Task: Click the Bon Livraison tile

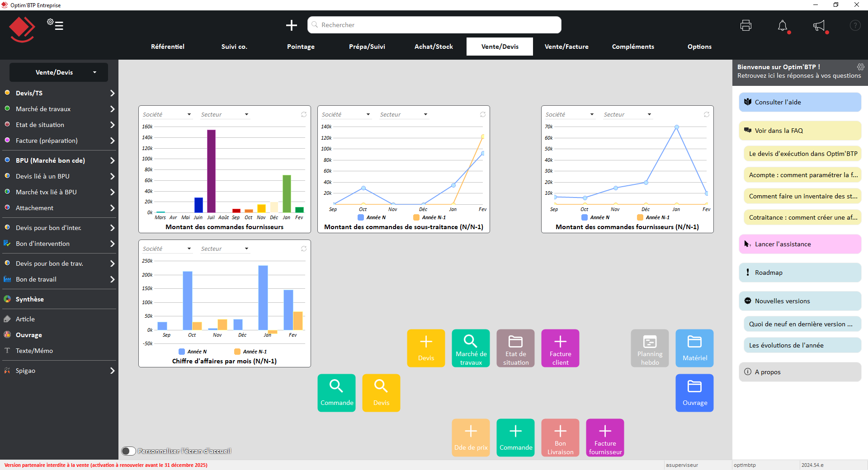Action: (x=560, y=437)
